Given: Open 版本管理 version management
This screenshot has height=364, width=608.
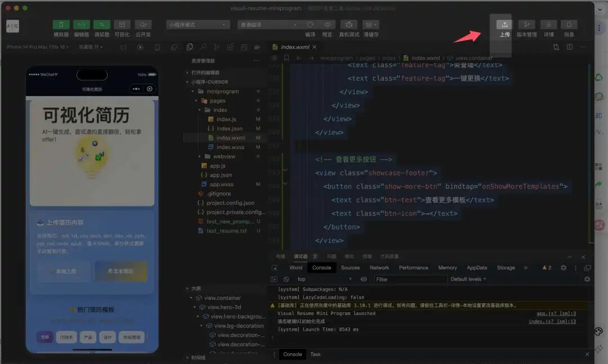Looking at the screenshot, I should click(x=526, y=25).
